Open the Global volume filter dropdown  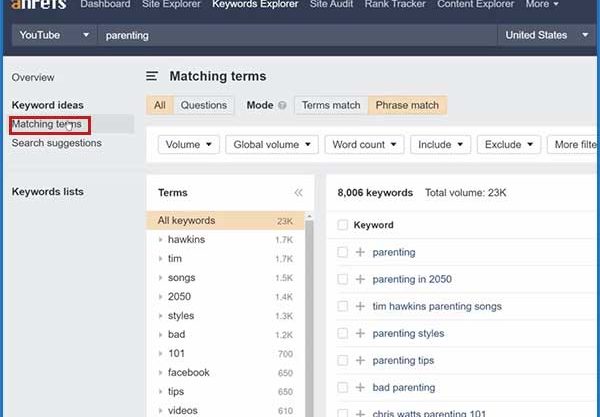(272, 145)
